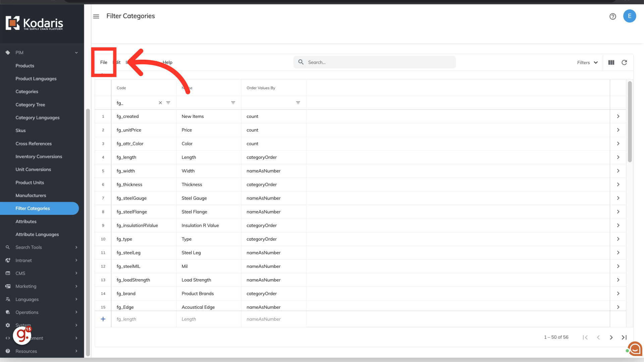Screen dimensions: 644x362
Task: Open the help question mark icon
Action: click(612, 16)
